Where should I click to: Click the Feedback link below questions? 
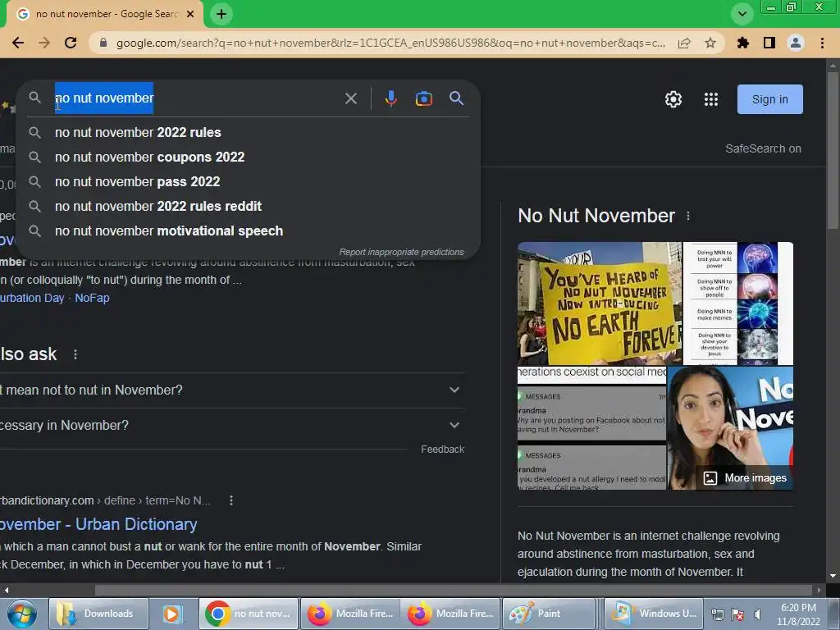442,450
